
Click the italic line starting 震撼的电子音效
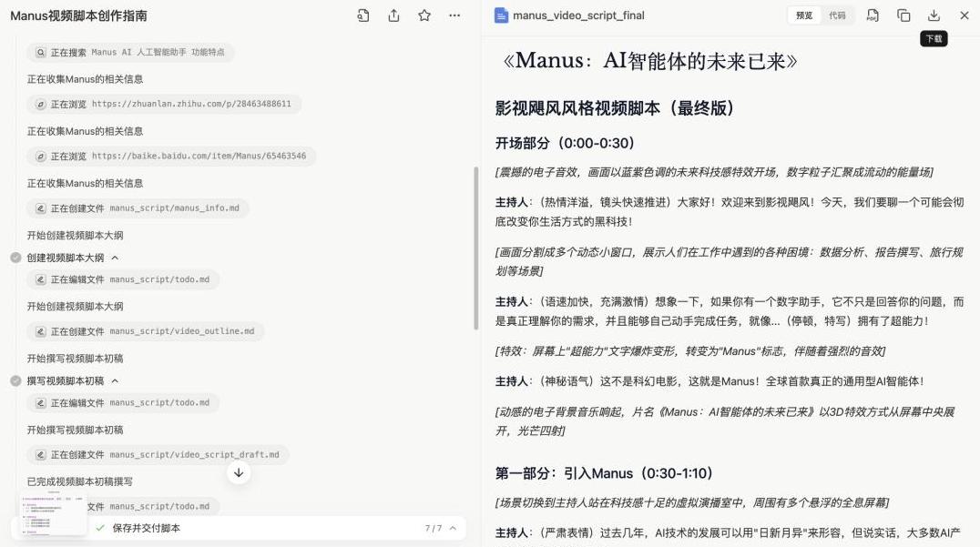coord(714,172)
